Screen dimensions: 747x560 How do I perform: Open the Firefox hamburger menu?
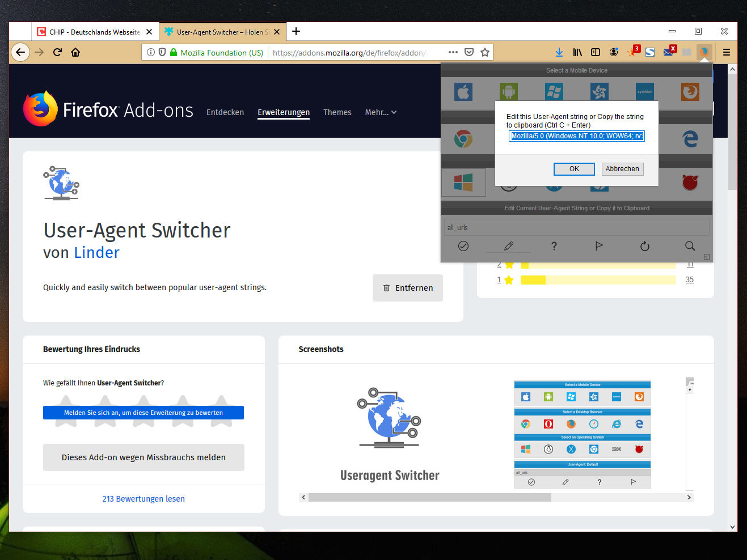click(x=726, y=52)
